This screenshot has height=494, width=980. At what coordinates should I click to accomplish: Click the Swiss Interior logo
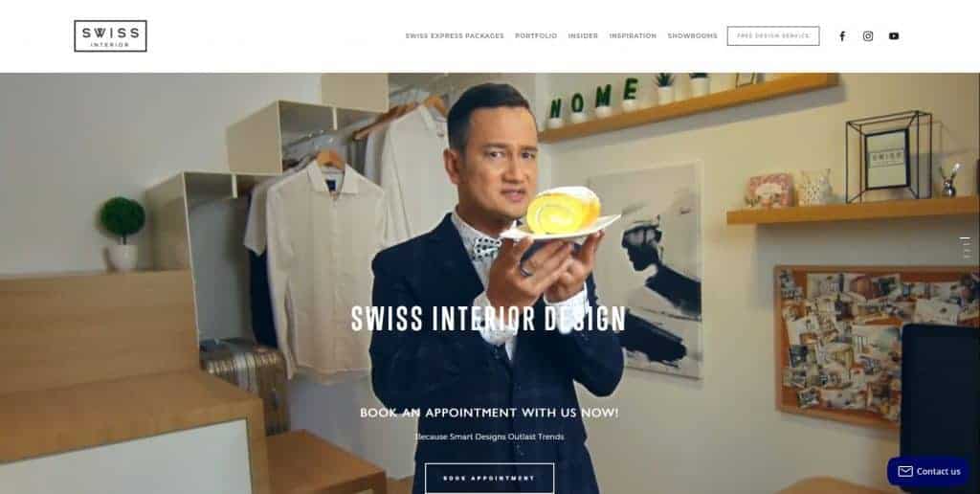point(110,35)
